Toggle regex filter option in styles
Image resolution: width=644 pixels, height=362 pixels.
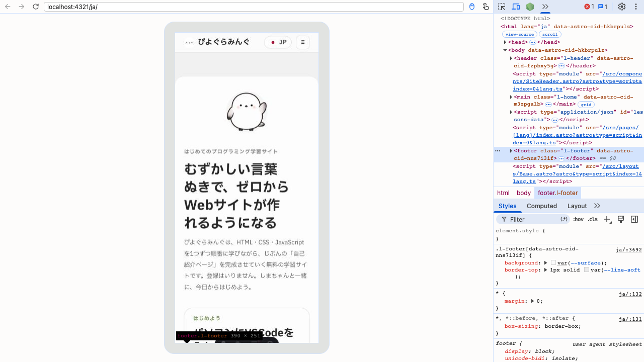[x=564, y=219]
